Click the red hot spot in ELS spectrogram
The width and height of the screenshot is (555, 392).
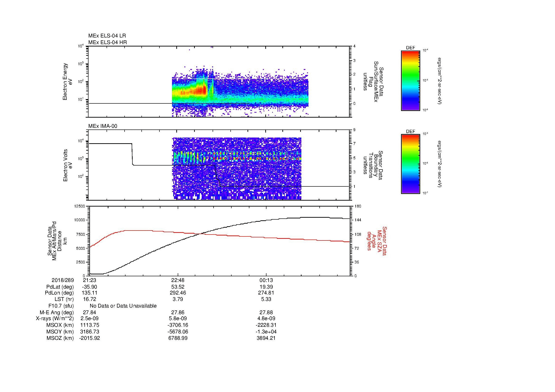201,91
